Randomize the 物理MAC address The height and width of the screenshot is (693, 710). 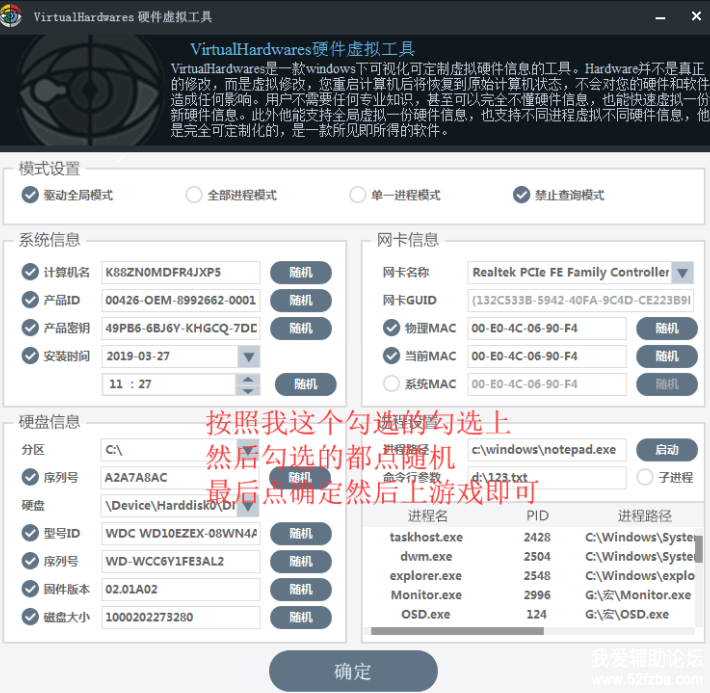coord(667,328)
